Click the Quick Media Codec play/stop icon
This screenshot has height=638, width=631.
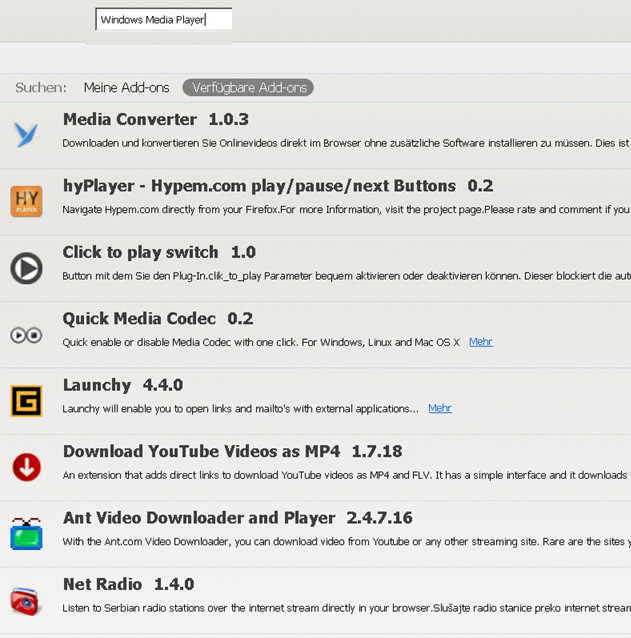coord(26,335)
